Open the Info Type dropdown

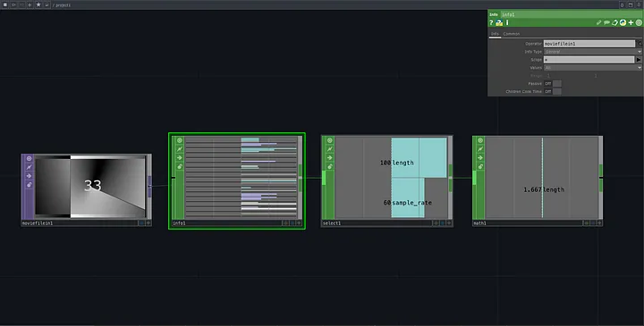pyautogui.click(x=593, y=52)
